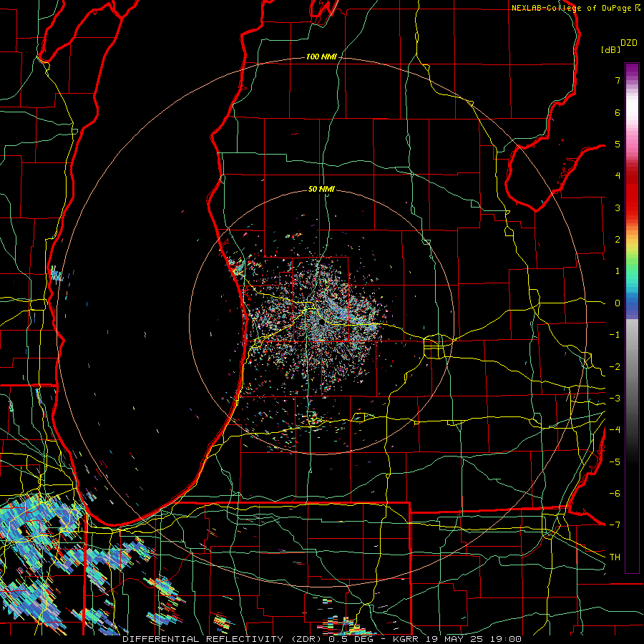The image size is (644, 644).
Task: Click the -1 value on the ZDR scale
Action: click(x=615, y=335)
